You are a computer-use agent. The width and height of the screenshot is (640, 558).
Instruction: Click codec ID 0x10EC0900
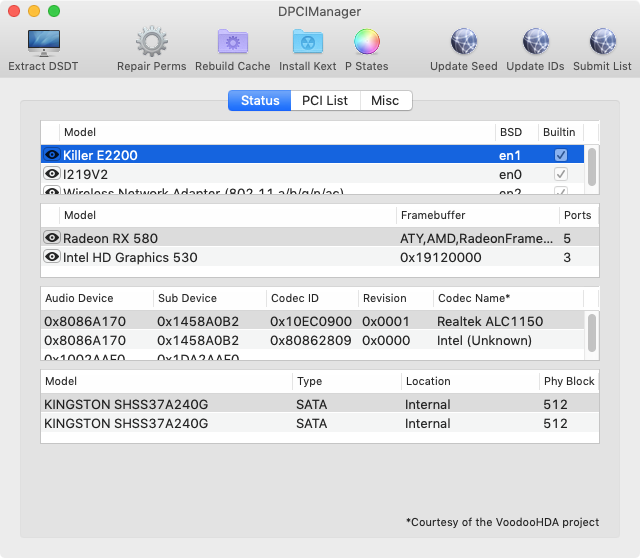(x=311, y=322)
